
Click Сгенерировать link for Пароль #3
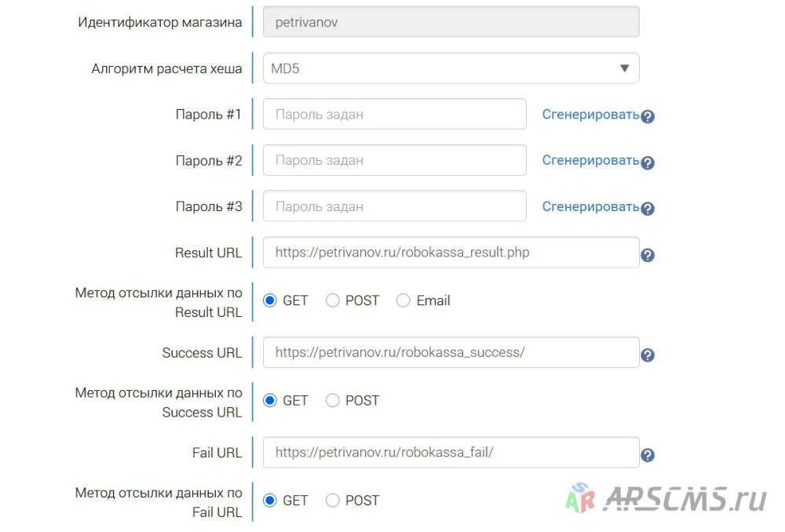coord(590,206)
